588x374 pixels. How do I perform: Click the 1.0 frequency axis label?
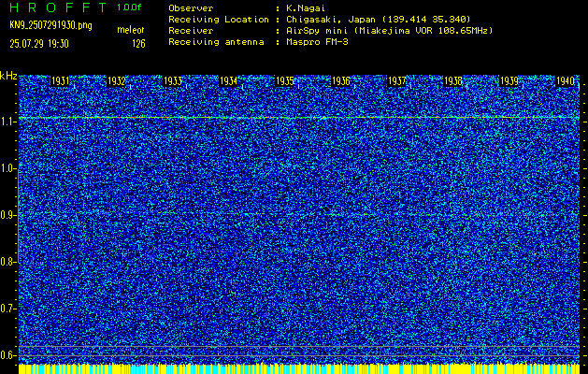coord(7,169)
